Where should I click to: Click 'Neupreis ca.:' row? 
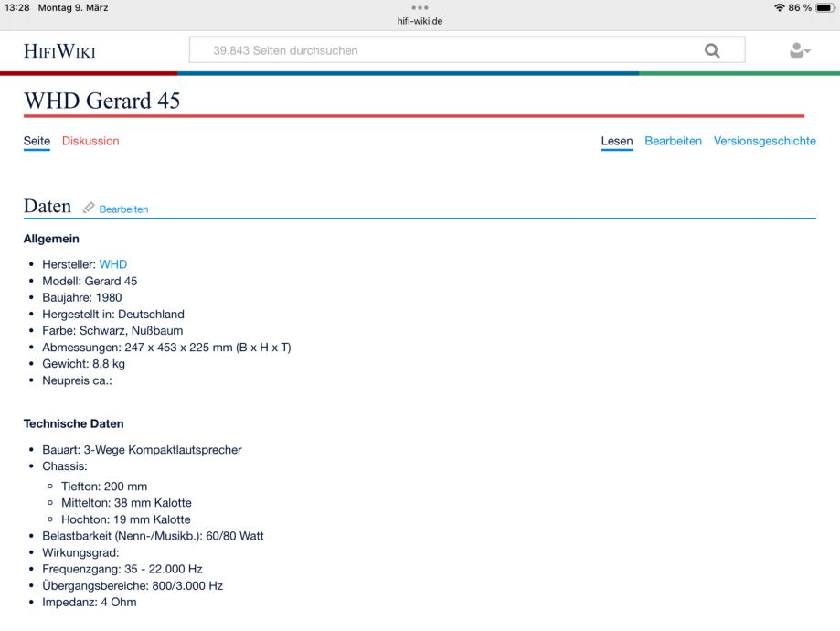click(77, 380)
